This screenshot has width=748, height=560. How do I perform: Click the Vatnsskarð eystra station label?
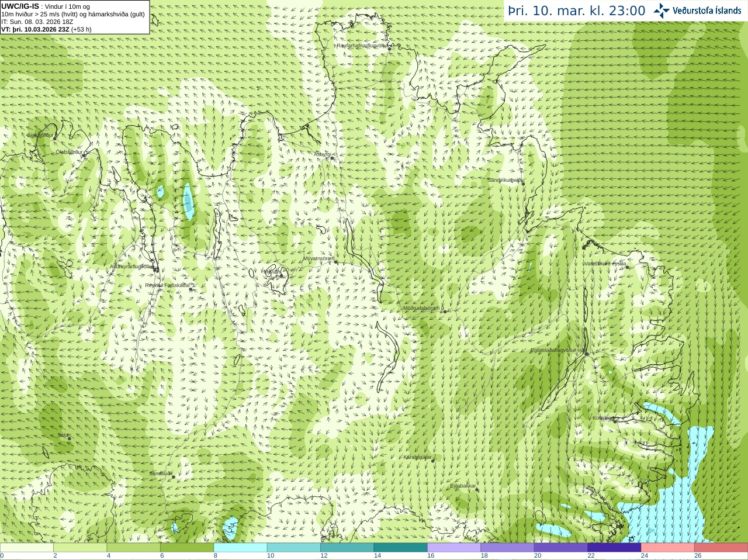[x=605, y=264]
